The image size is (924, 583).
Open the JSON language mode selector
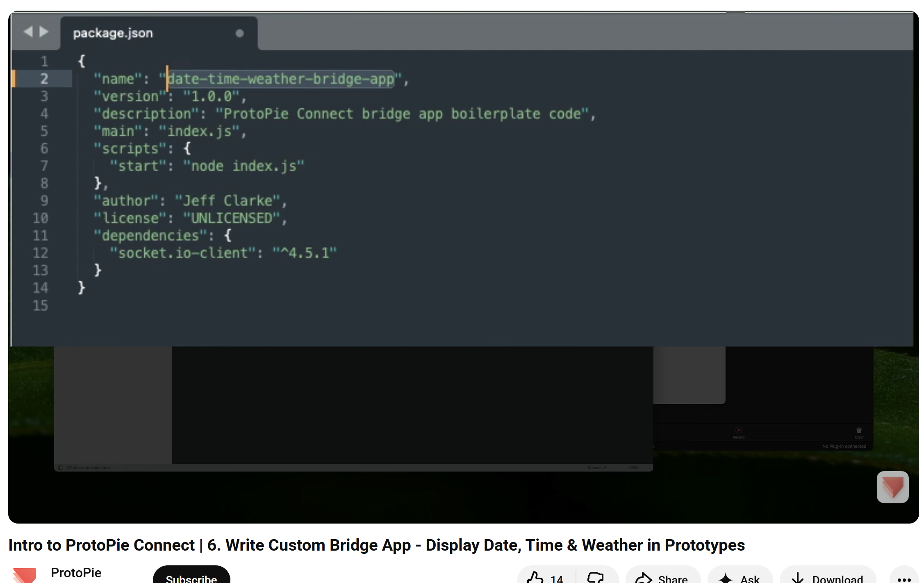tap(633, 467)
